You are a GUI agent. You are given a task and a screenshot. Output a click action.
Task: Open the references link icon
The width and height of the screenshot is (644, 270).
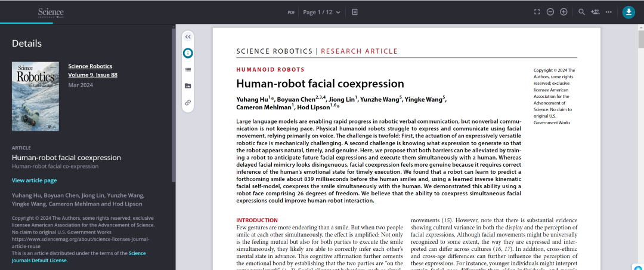click(x=188, y=103)
